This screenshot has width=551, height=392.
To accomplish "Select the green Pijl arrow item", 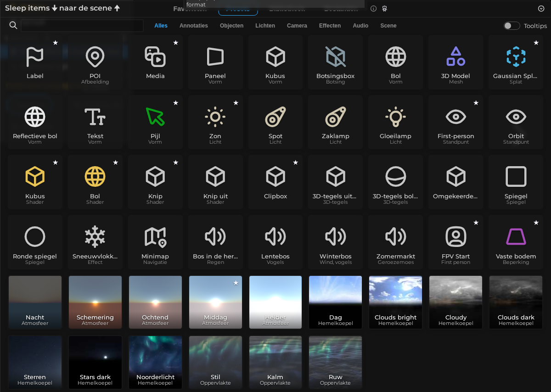I will (x=155, y=122).
